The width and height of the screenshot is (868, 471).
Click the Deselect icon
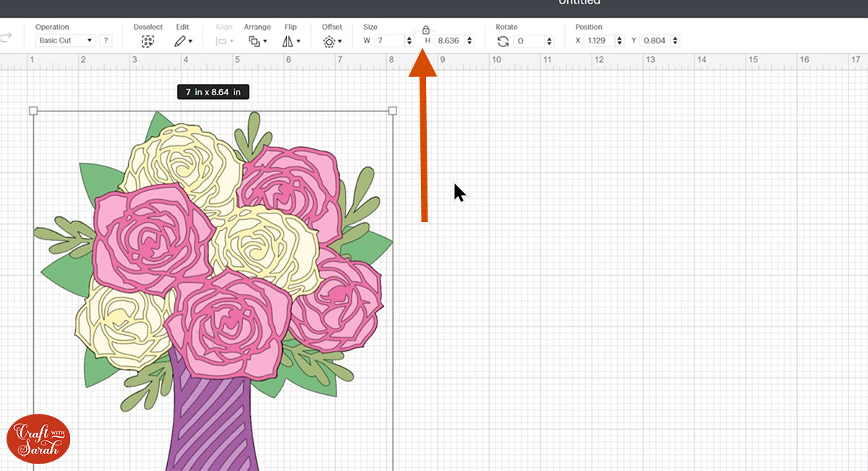pos(148,41)
